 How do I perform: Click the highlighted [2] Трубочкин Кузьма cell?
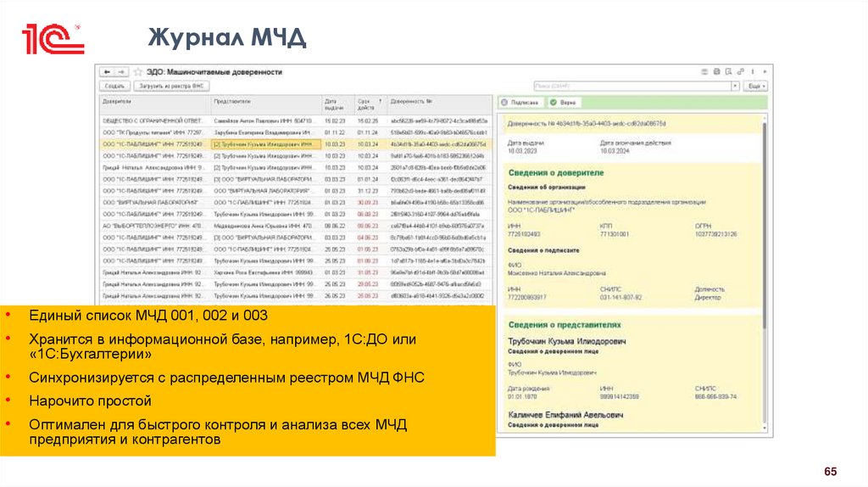(x=266, y=144)
